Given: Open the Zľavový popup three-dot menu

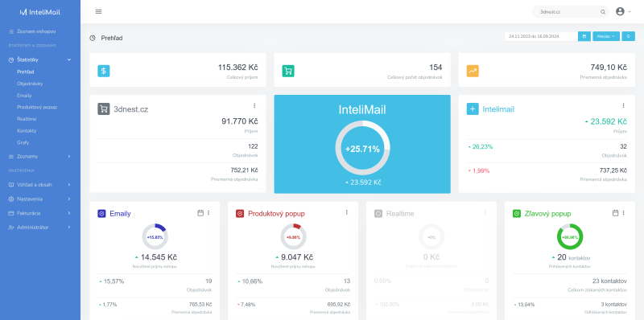Looking at the screenshot, I should tap(623, 213).
